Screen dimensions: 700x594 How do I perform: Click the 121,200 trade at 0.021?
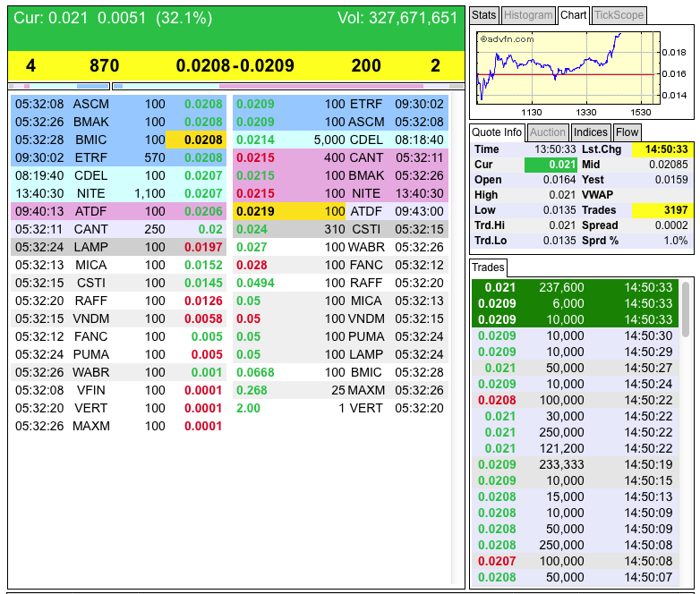pyautogui.click(x=575, y=448)
